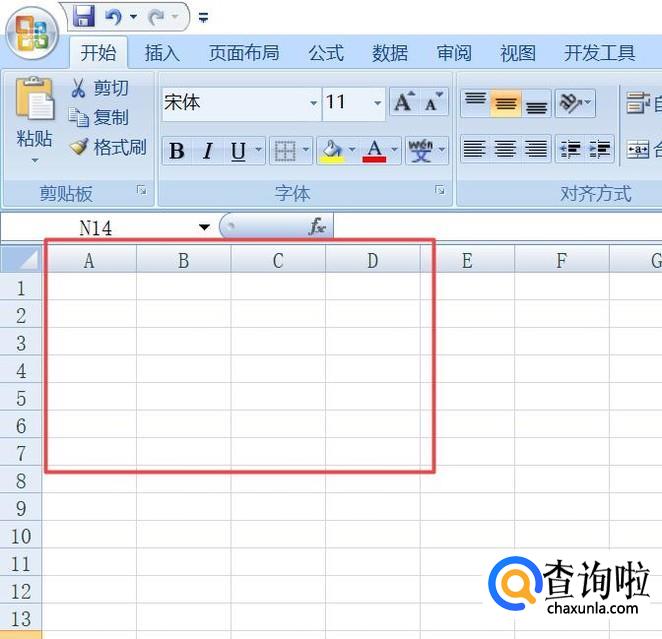Open the Undo history dropdown arrow
The width and height of the screenshot is (662, 639).
coord(133,17)
